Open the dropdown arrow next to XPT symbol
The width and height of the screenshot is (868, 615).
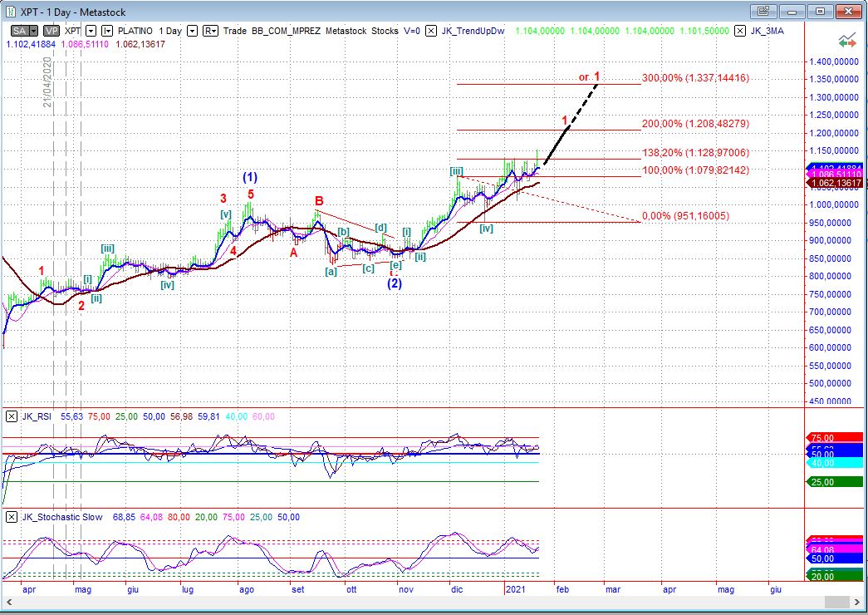tap(91, 31)
